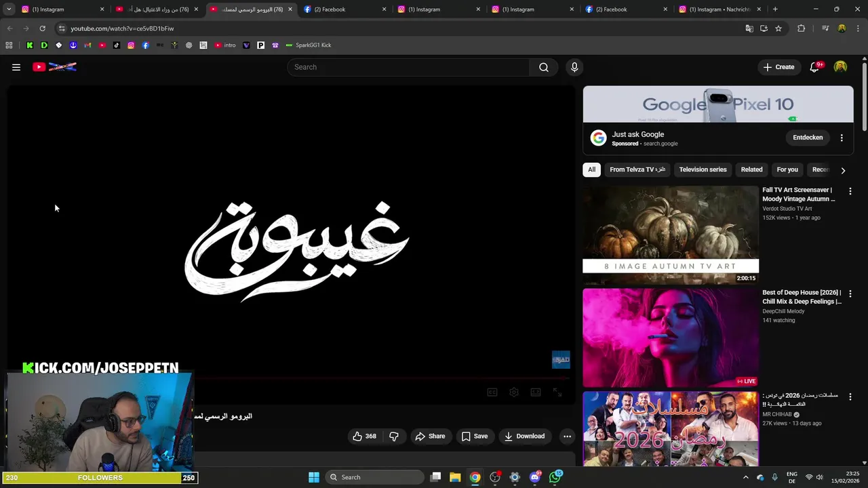Open the Gmail bookmark
Viewport: 868px width, 488px height.
click(x=87, y=45)
